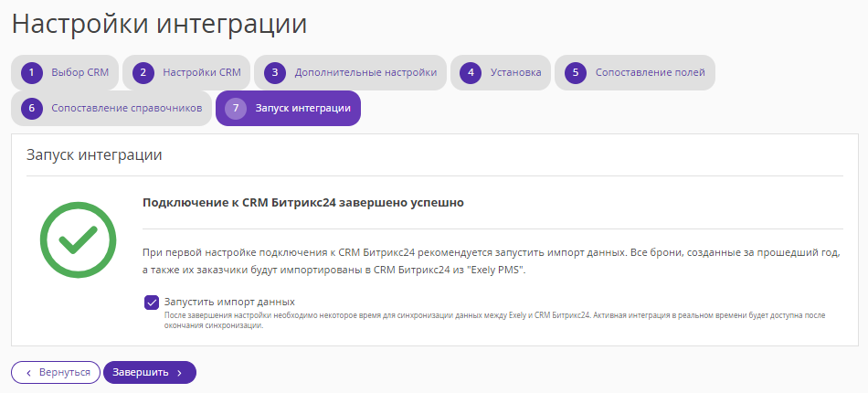Click the step 1 circle badge
This screenshot has width=868, height=393.
pyautogui.click(x=32, y=72)
